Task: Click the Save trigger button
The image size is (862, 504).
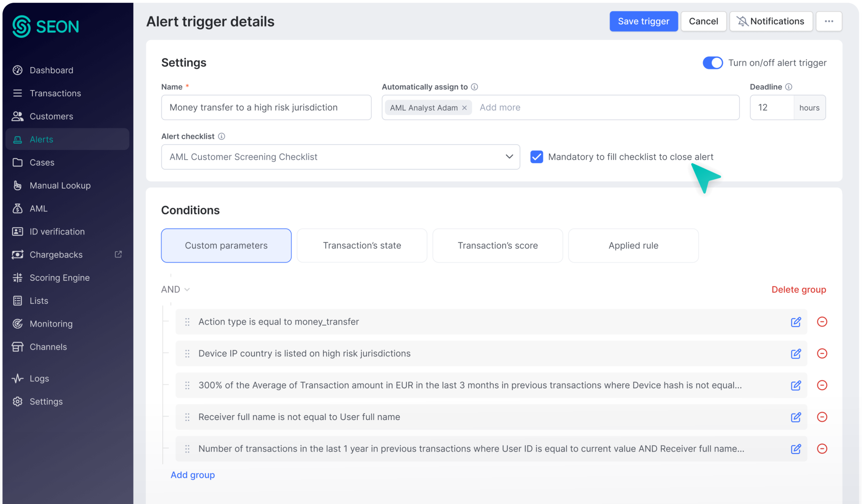Action: point(643,21)
